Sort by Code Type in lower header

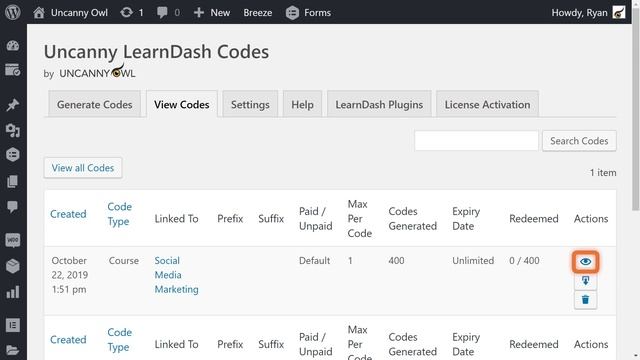click(x=119, y=340)
